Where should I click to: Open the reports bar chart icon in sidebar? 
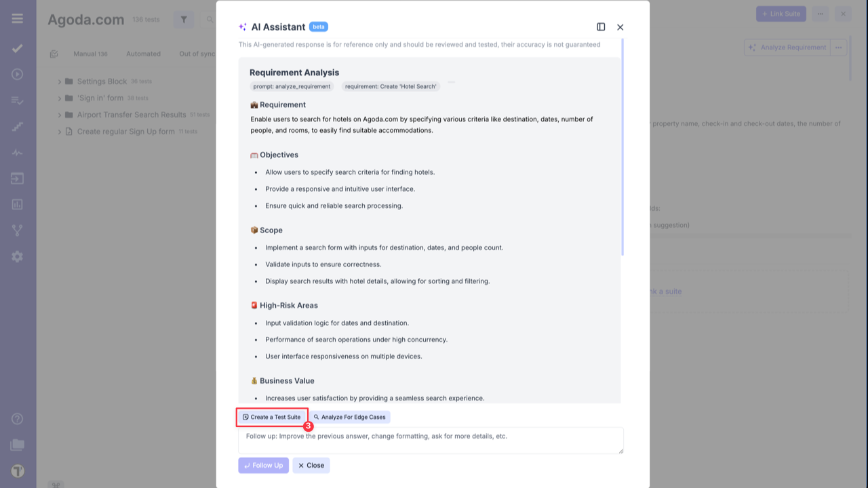click(18, 204)
